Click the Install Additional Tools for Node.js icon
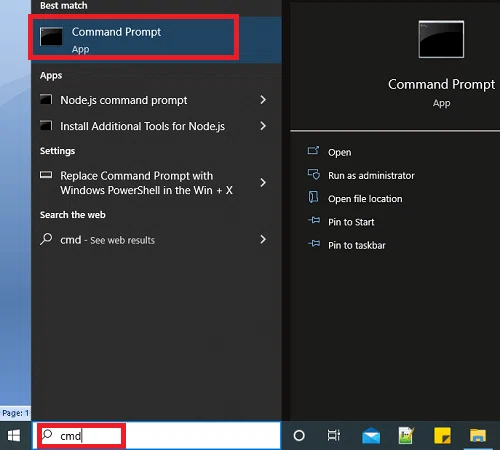 [x=46, y=125]
